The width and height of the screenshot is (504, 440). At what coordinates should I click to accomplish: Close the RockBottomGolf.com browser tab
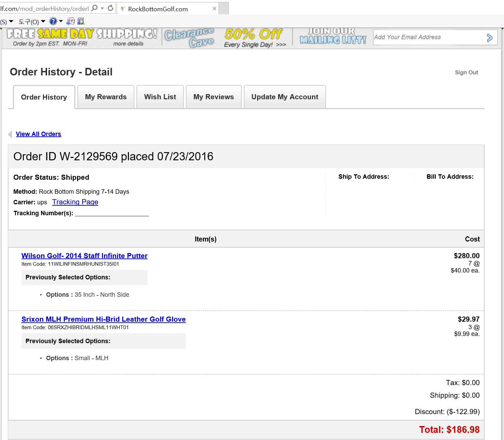[x=214, y=9]
